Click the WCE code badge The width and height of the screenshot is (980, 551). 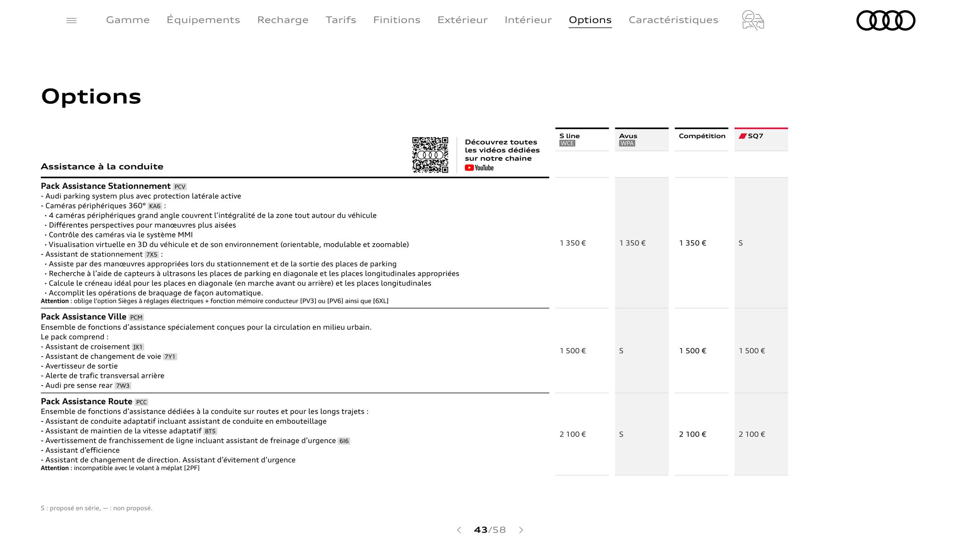tap(567, 143)
